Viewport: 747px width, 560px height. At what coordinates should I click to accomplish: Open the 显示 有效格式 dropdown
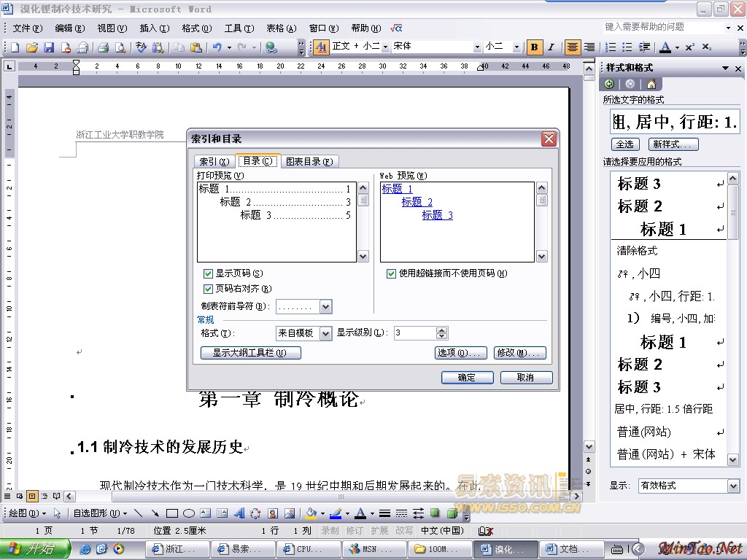point(733,486)
